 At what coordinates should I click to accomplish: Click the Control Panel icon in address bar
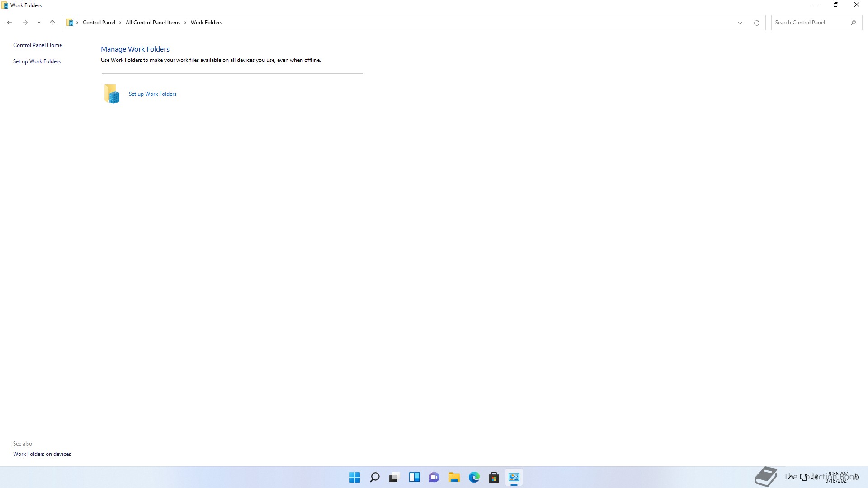70,23
